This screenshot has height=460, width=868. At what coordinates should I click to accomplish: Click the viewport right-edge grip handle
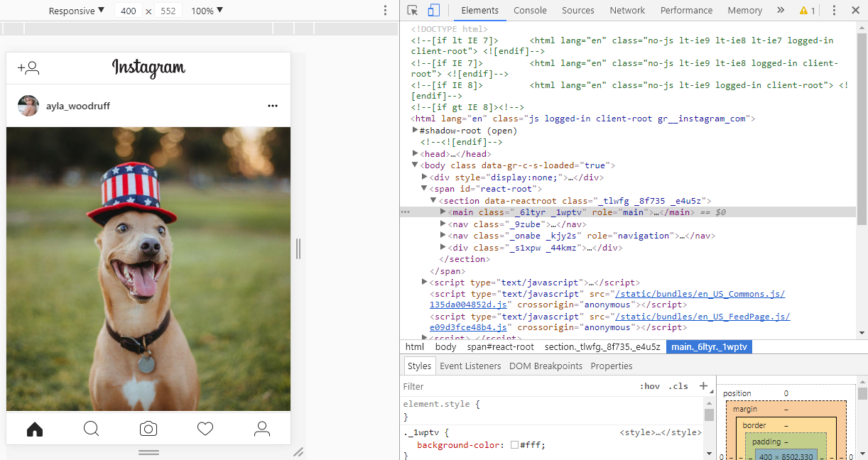pyautogui.click(x=298, y=248)
